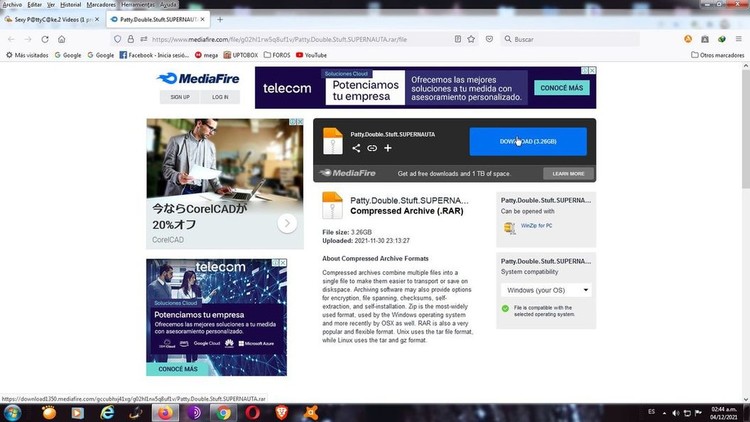This screenshot has height=422, width=750.
Task: Click CONOCÉ MÁS on top telecom banner
Action: 562,88
